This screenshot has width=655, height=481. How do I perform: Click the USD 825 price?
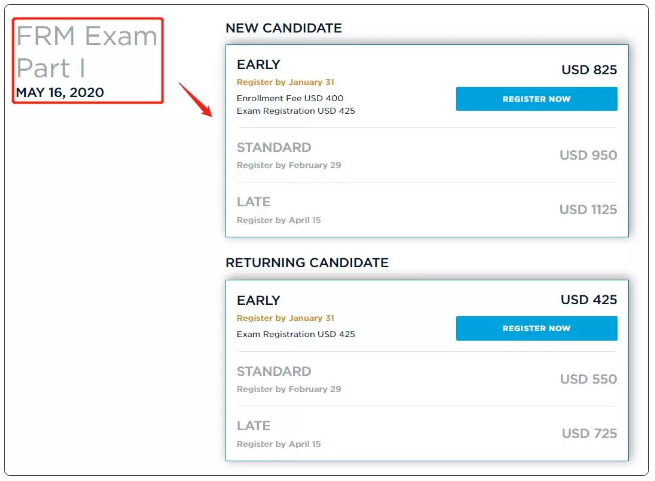pyautogui.click(x=589, y=70)
